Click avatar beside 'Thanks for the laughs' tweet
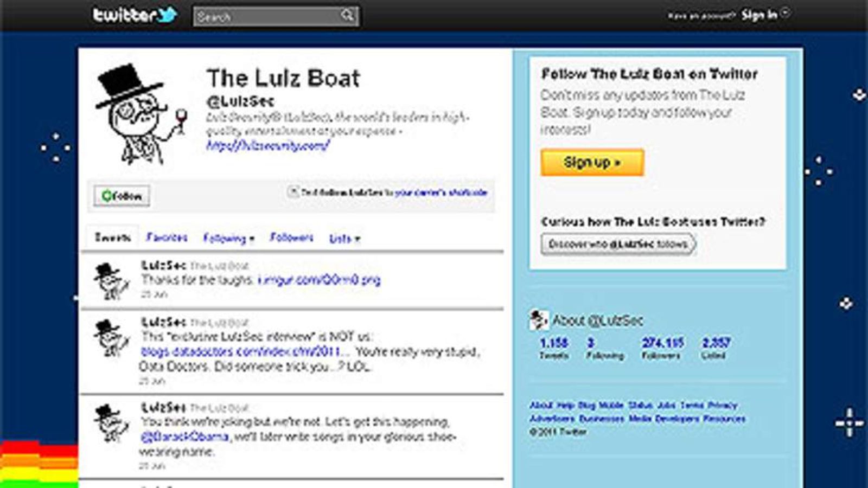Image resolution: width=868 pixels, height=488 pixels. pyautogui.click(x=111, y=281)
